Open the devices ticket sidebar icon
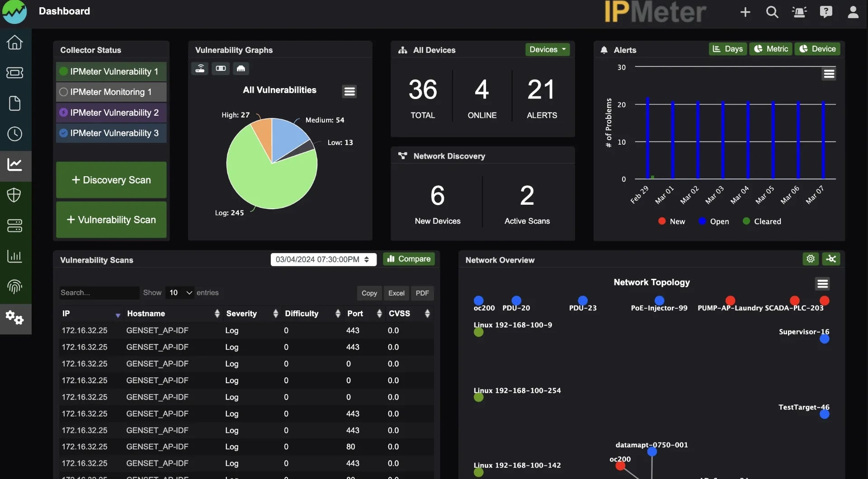 (14, 73)
